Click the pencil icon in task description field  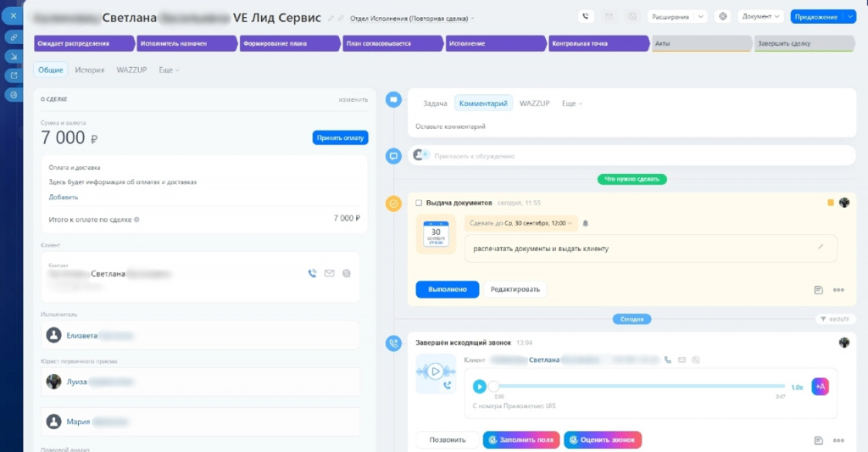[821, 247]
